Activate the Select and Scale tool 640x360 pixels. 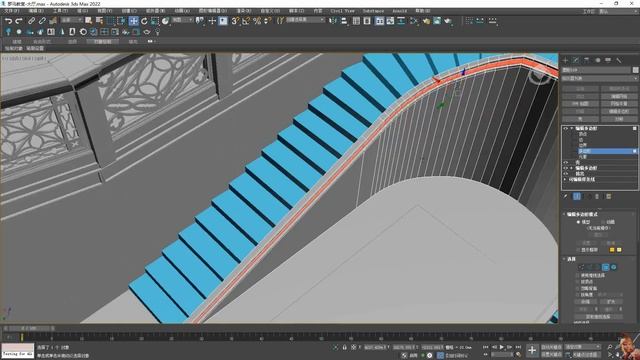(155, 20)
